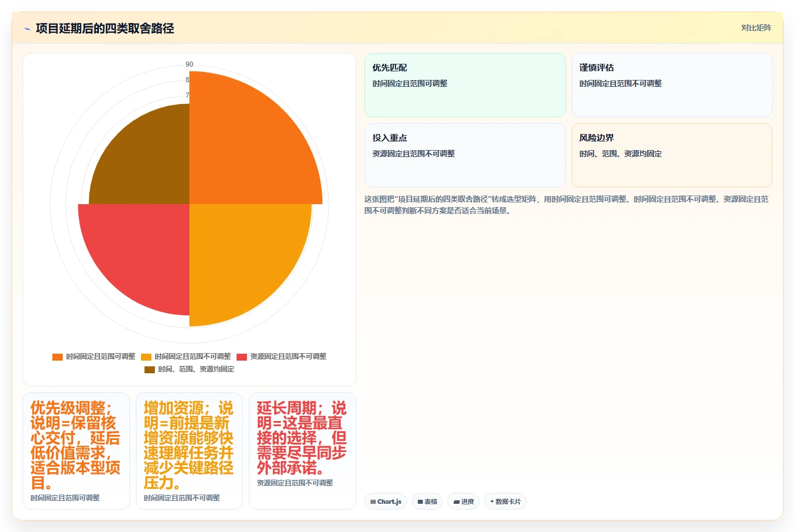Click subtitle 时间、范围、资源均固定 under 风险边界
Viewport: 795px width, 532px height.
point(621,154)
